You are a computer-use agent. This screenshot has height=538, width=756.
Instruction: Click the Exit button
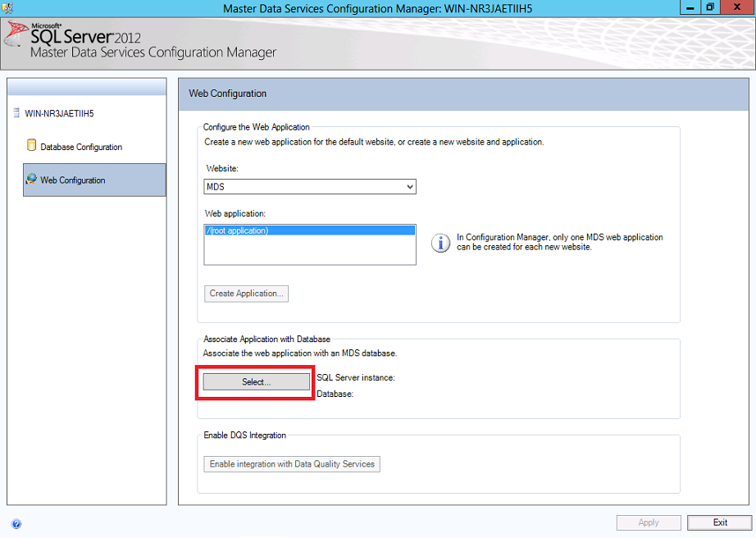point(720,522)
